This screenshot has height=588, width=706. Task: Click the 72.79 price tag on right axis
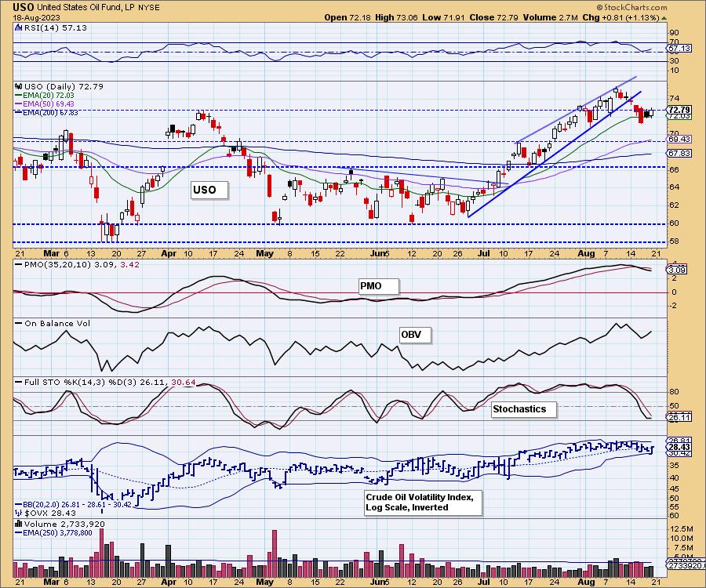pyautogui.click(x=679, y=110)
